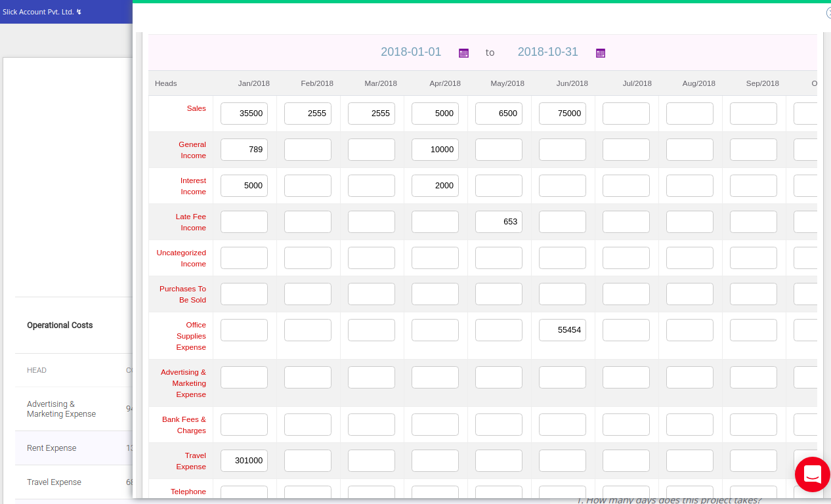
Task: Click the start date 2018-01-01
Action: coord(411,52)
